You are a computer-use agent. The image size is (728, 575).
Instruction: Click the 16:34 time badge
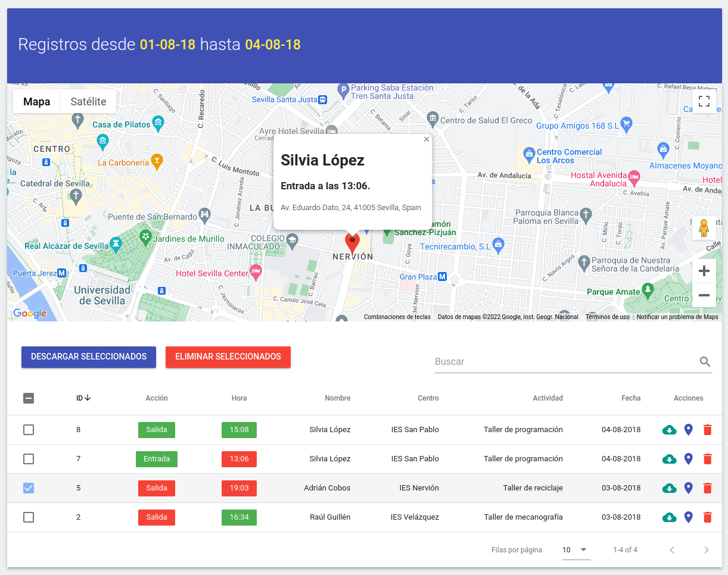pos(239,517)
